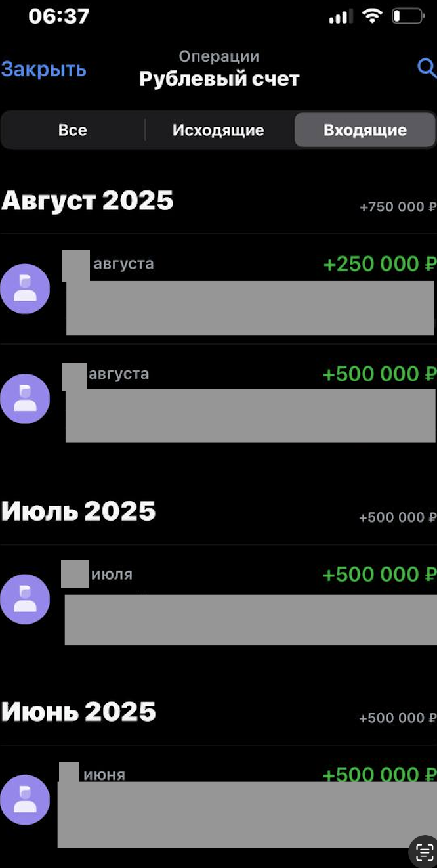Tap the July transfer's avatar icon
437x868 pixels.
click(25, 599)
